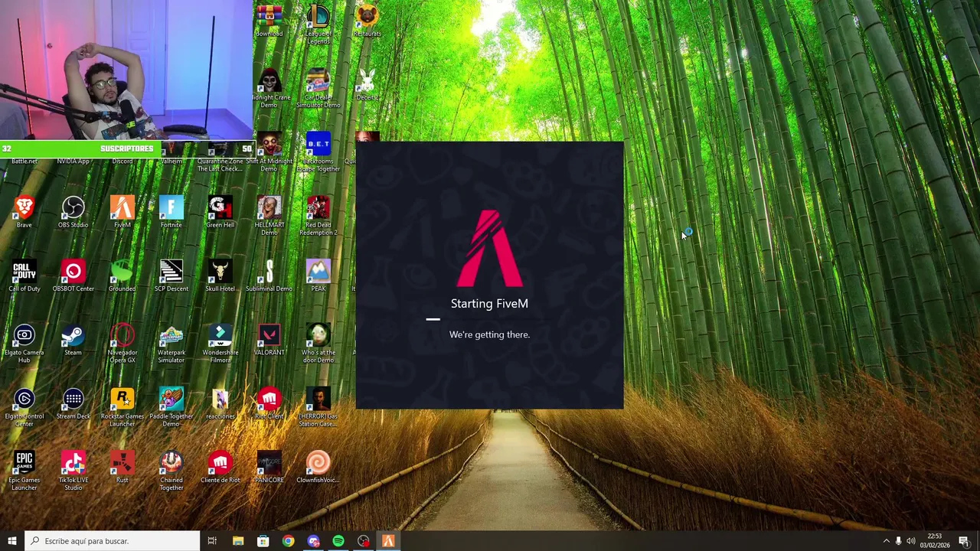980x551 pixels.
Task: Select the OBSBOT Center desktop icon
Action: click(x=73, y=275)
